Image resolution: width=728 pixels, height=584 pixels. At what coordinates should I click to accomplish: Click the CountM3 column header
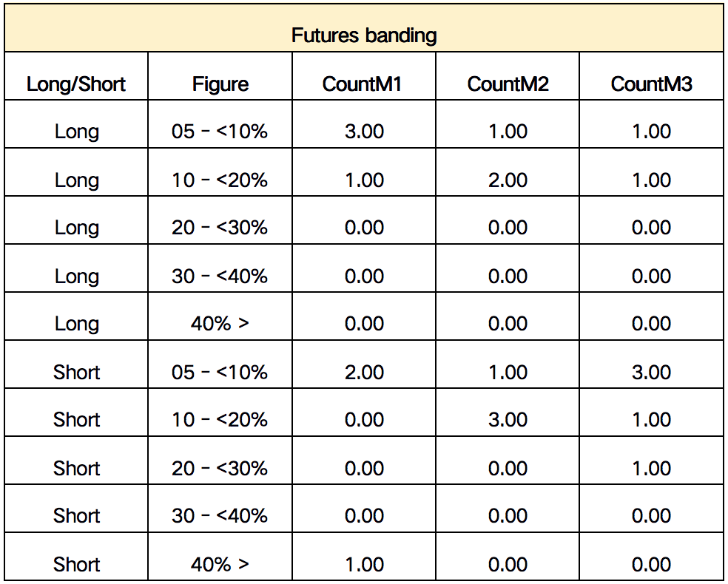pyautogui.click(x=651, y=84)
